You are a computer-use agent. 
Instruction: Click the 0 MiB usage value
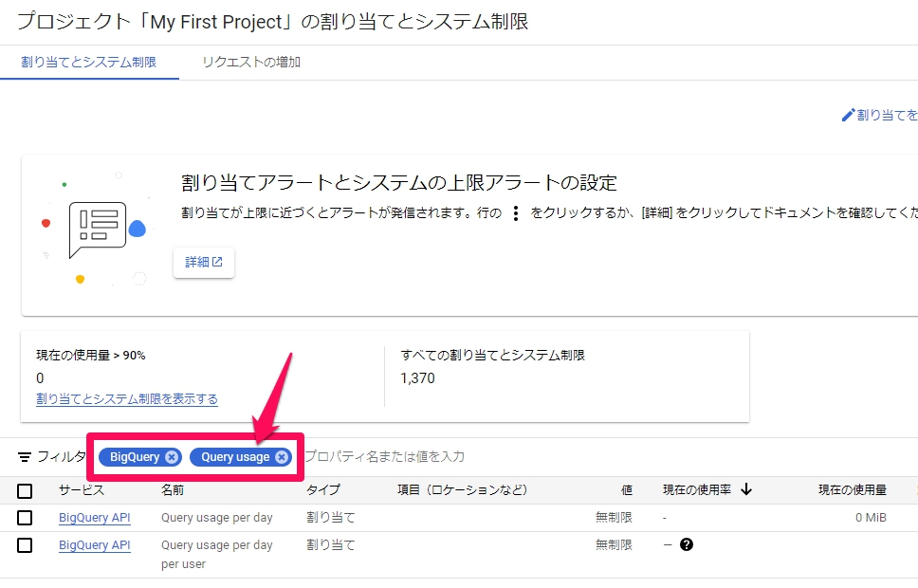871,518
